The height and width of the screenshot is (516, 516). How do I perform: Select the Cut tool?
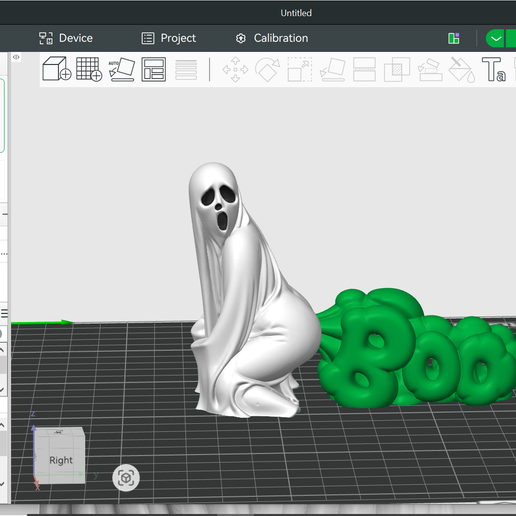tap(364, 69)
